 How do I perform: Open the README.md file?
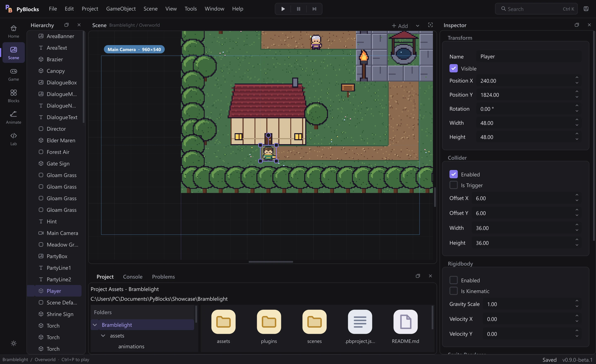click(x=405, y=327)
